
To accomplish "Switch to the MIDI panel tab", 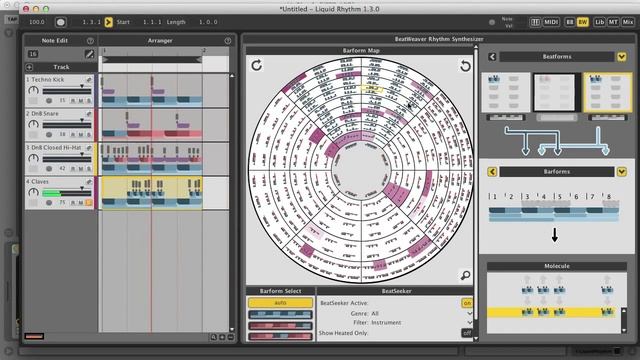I will [x=551, y=22].
